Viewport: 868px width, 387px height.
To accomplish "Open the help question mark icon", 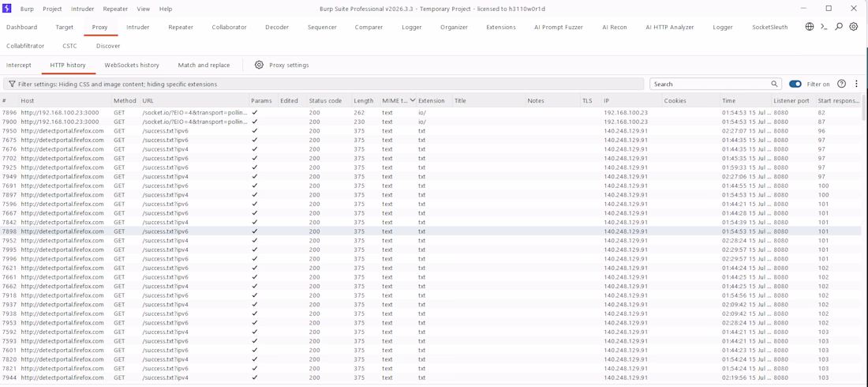I will (841, 84).
